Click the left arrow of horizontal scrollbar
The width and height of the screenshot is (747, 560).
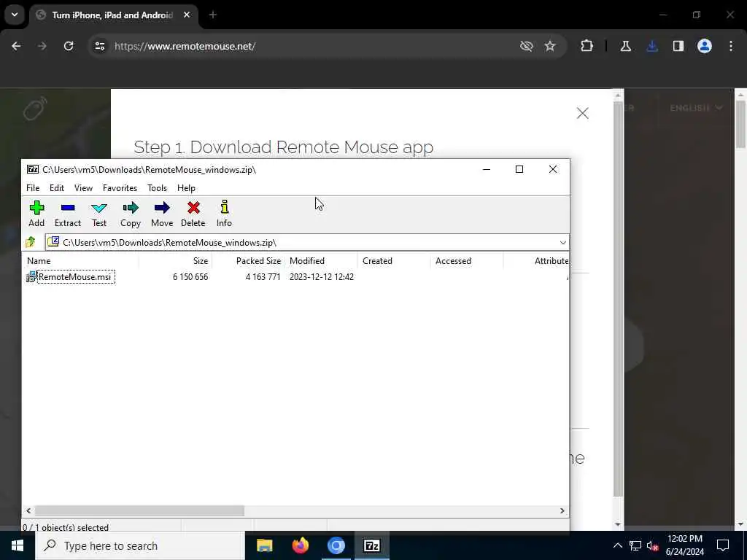[x=28, y=510]
